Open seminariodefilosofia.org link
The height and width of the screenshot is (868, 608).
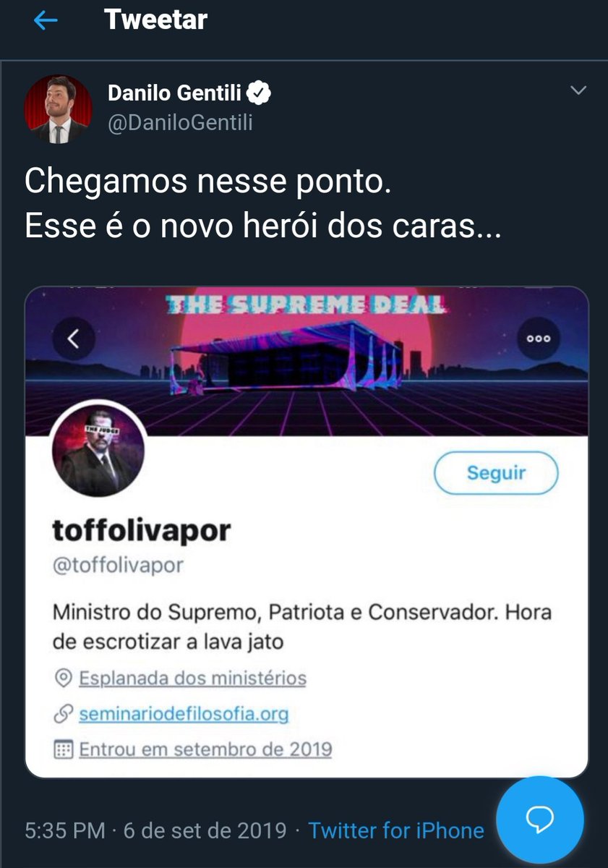coord(184,715)
